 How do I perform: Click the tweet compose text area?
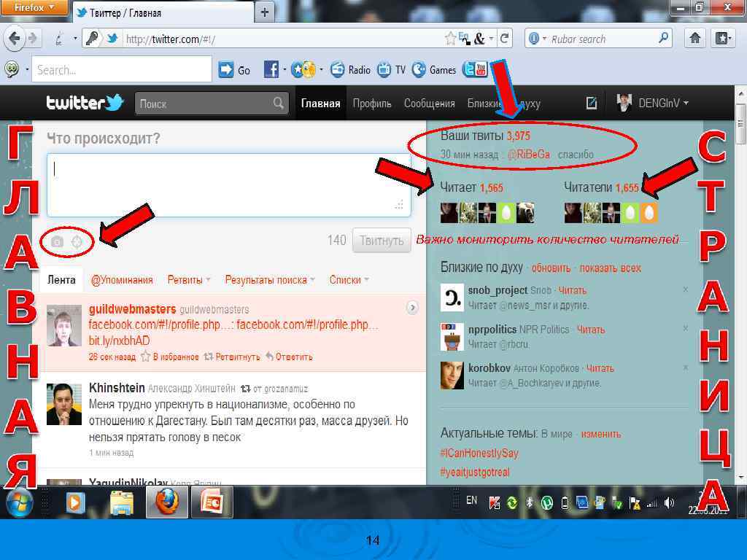228,184
